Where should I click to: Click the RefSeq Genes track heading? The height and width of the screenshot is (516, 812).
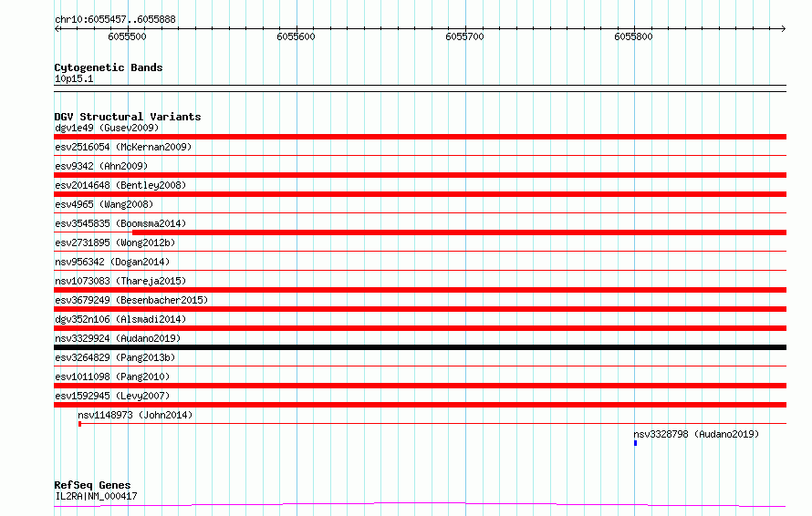(x=92, y=485)
